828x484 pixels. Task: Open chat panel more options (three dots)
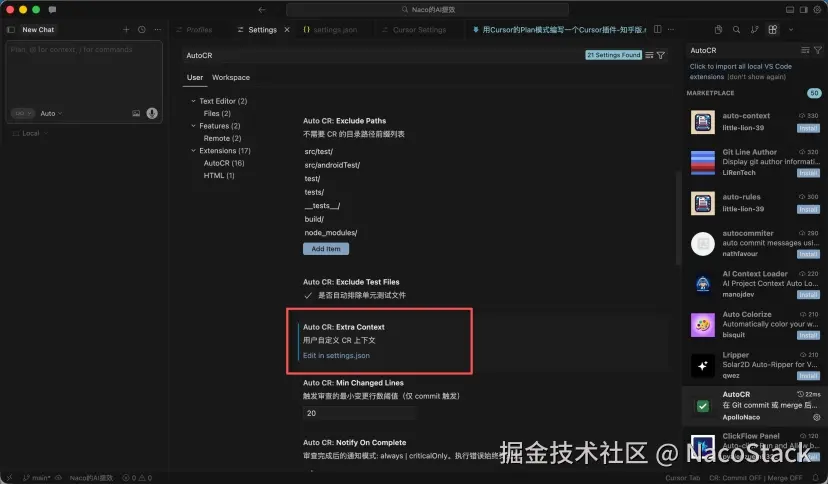[x=157, y=30]
